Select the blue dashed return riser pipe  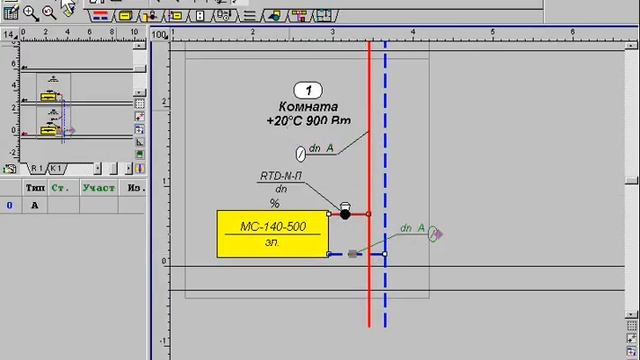click(x=385, y=184)
